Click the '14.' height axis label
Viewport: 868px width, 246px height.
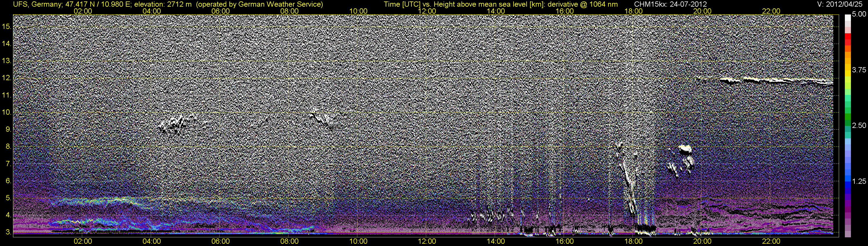7,43
